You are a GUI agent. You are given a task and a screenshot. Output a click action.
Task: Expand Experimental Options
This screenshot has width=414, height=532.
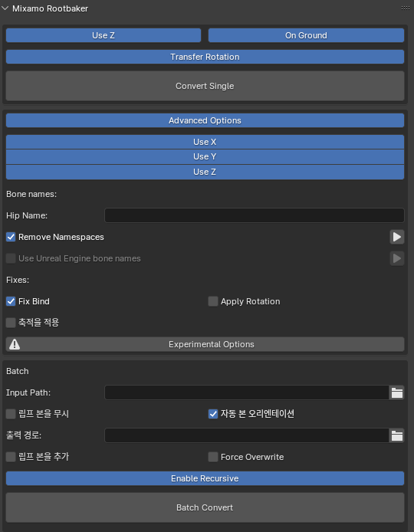click(x=205, y=344)
